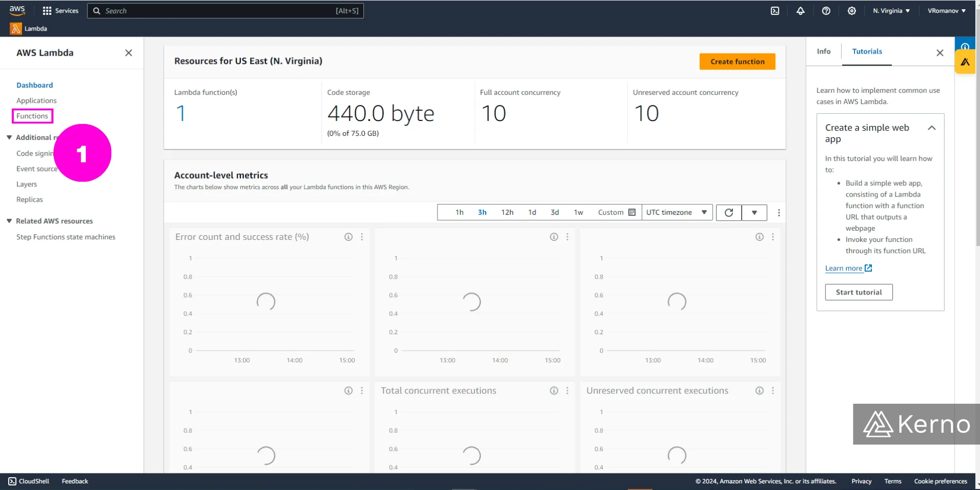The height and width of the screenshot is (490, 980).
Task: Open Feedback in the footer
Action: [x=75, y=481]
